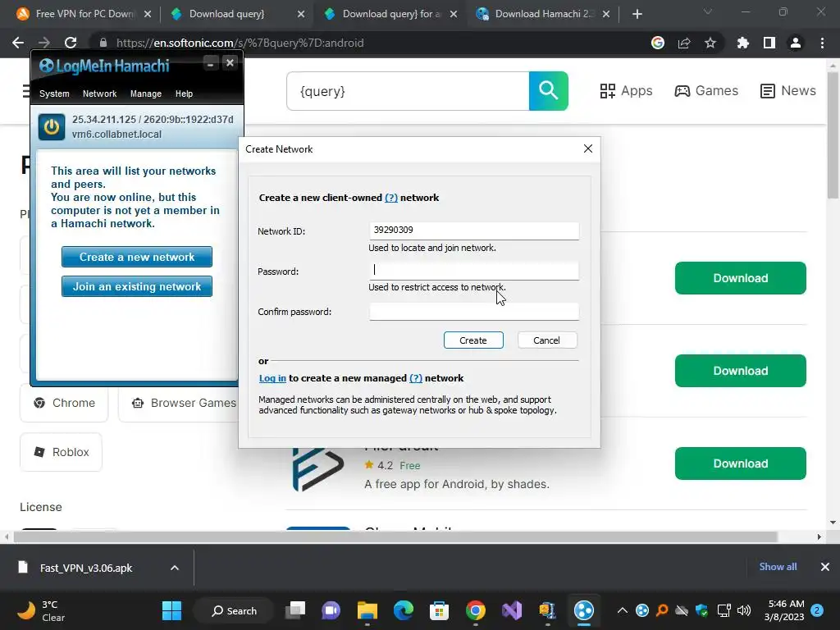Click the Roblox category chip

coord(61,452)
